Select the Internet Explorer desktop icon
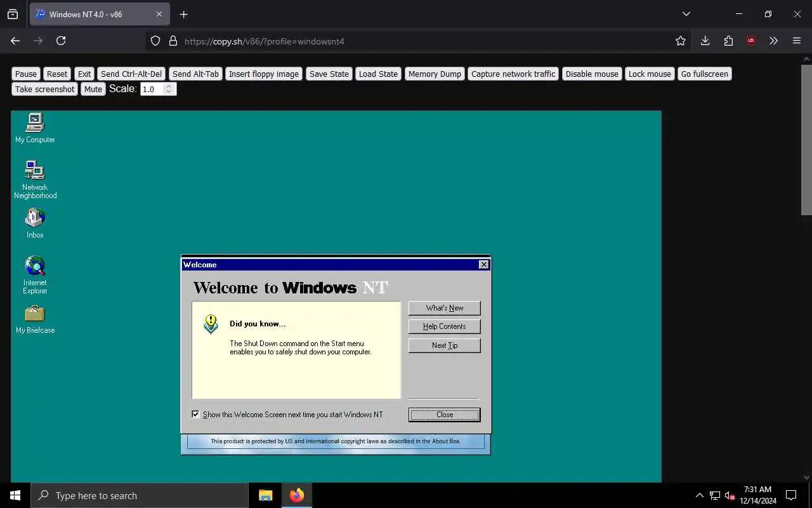The height and width of the screenshot is (508, 812). [x=35, y=275]
